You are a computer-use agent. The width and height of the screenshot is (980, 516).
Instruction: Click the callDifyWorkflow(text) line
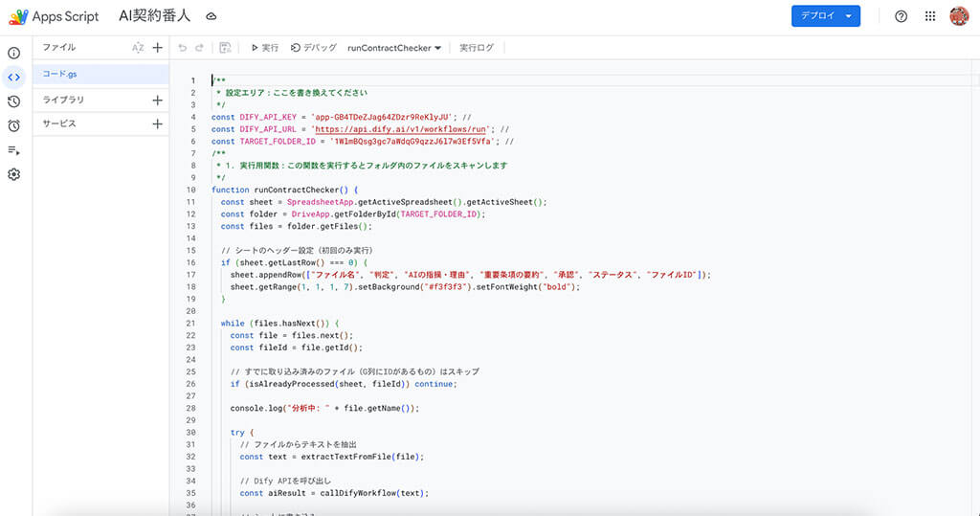point(334,493)
